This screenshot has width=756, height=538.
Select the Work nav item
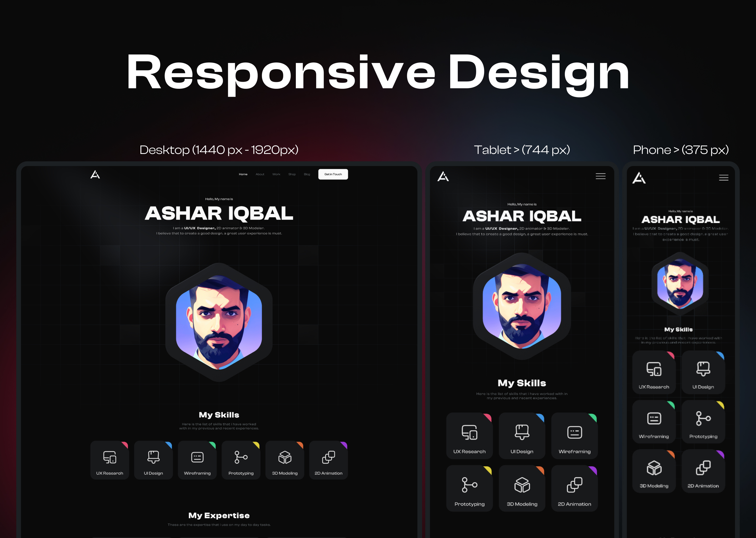click(x=276, y=174)
